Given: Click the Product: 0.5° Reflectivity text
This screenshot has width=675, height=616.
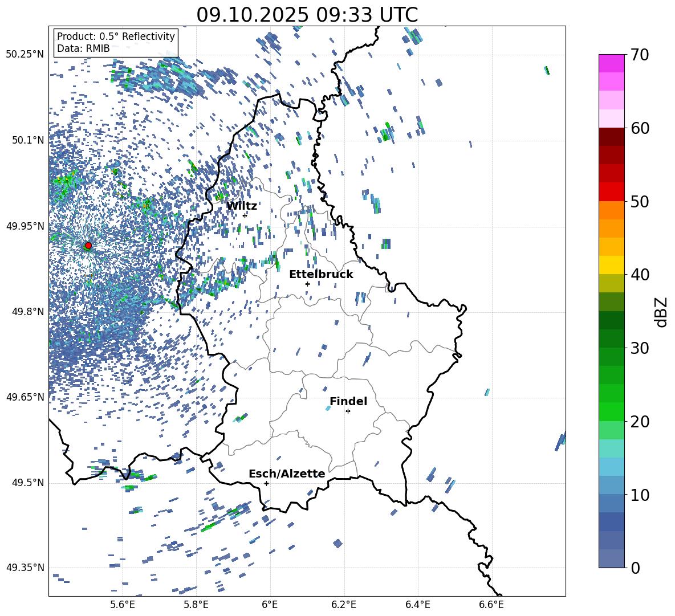Looking at the screenshot, I should tap(116, 36).
